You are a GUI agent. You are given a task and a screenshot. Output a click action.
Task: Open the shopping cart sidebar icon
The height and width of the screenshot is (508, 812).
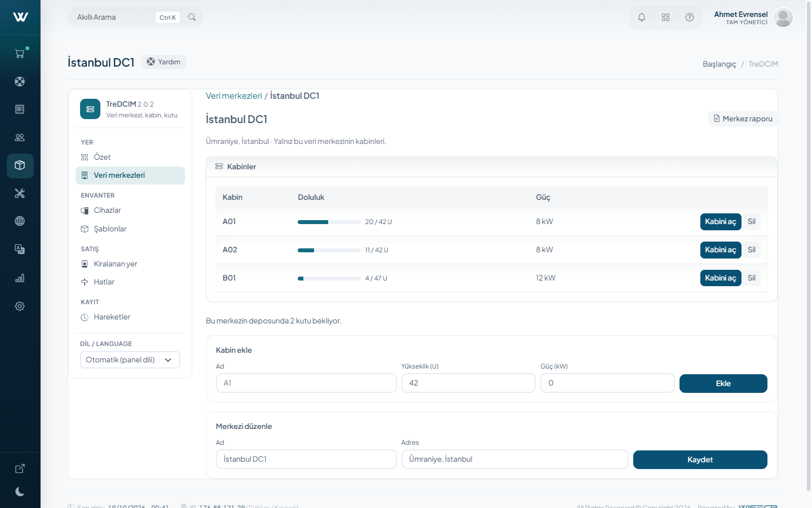pyautogui.click(x=20, y=54)
